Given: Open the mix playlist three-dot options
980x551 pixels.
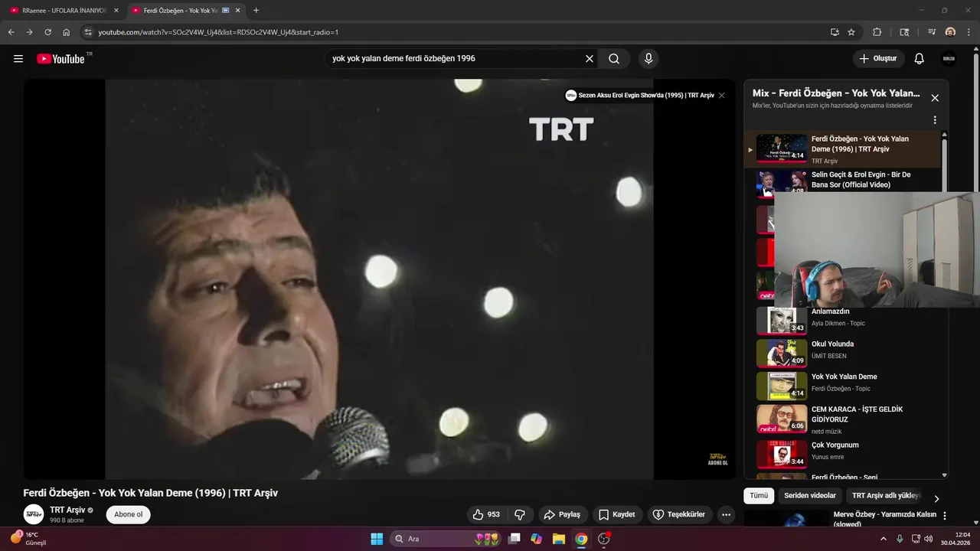Looking at the screenshot, I should click(935, 120).
